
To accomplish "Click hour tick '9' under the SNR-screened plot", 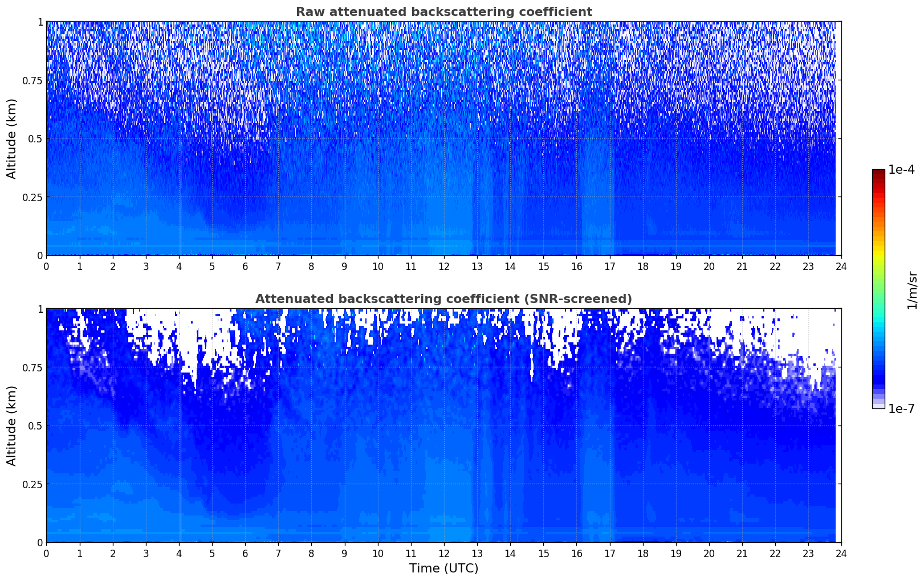I will pos(344,554).
